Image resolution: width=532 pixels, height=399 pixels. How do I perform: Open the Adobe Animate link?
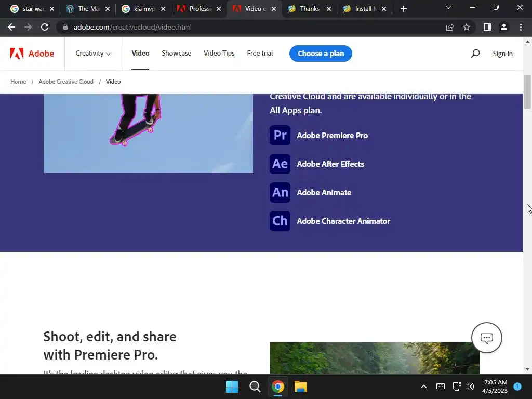pos(324,192)
